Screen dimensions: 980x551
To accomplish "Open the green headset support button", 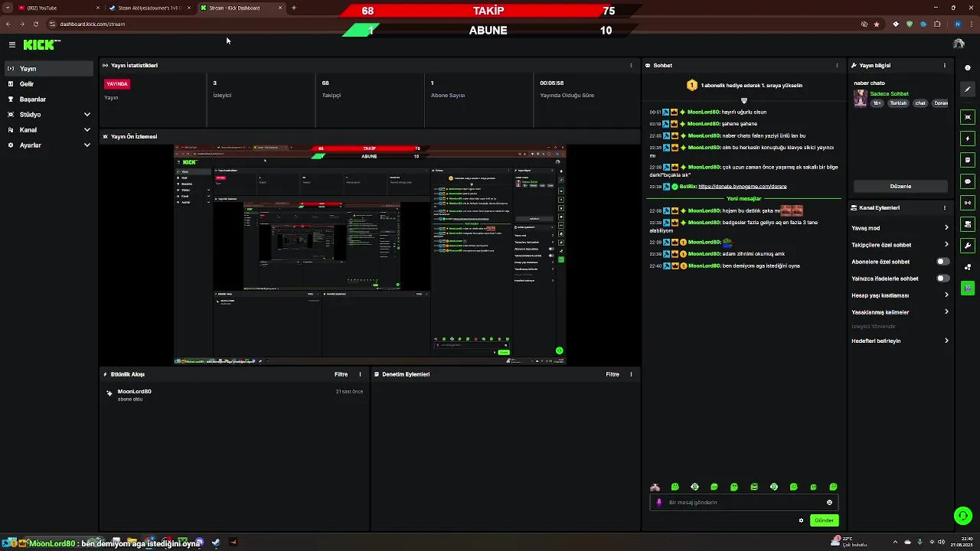I will point(963,516).
